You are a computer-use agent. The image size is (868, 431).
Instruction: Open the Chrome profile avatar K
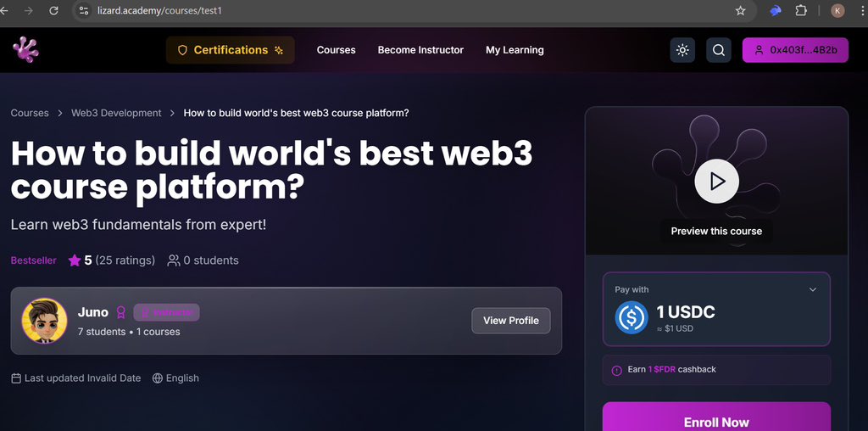click(x=837, y=10)
